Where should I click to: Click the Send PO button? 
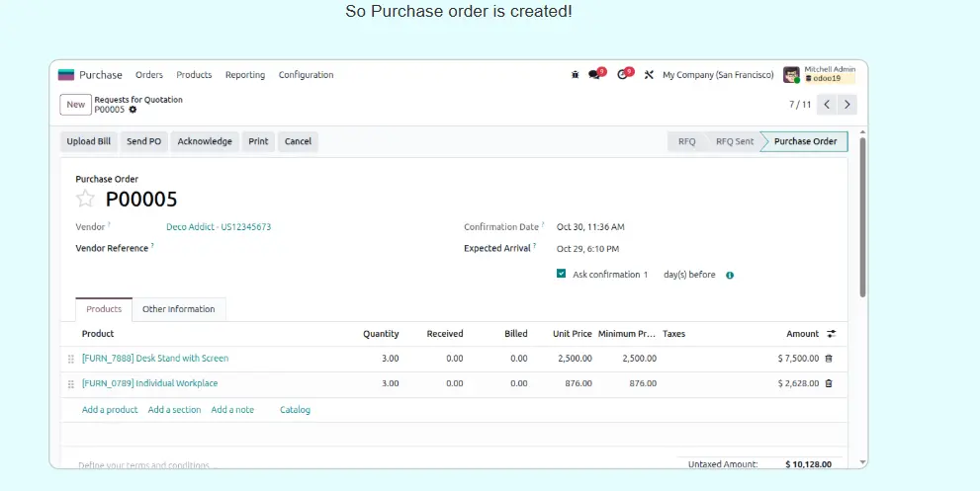(143, 141)
